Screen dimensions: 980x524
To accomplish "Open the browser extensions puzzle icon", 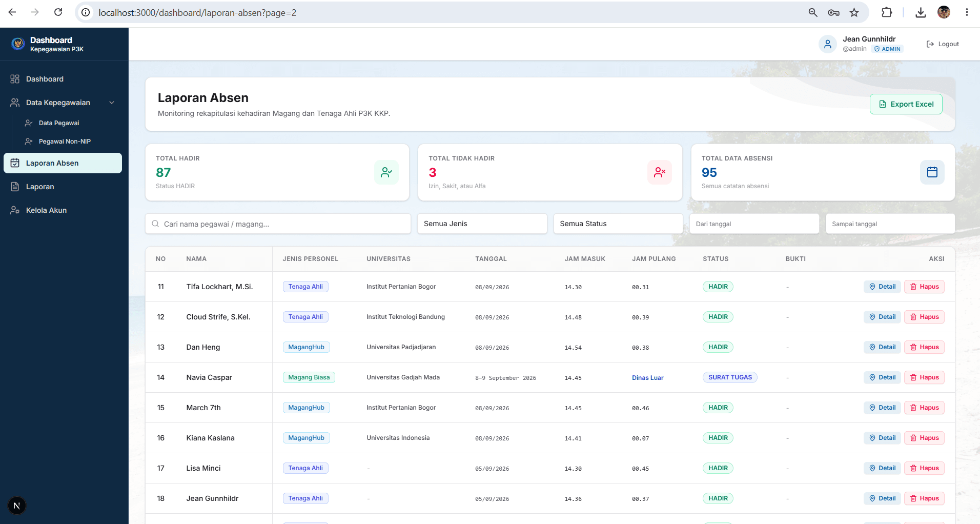I will pyautogui.click(x=887, y=12).
